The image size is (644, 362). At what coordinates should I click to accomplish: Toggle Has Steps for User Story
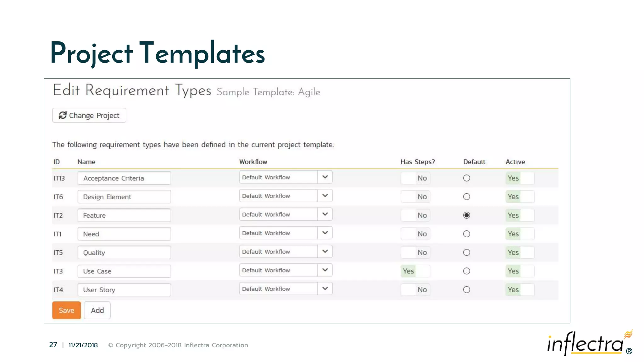point(415,289)
